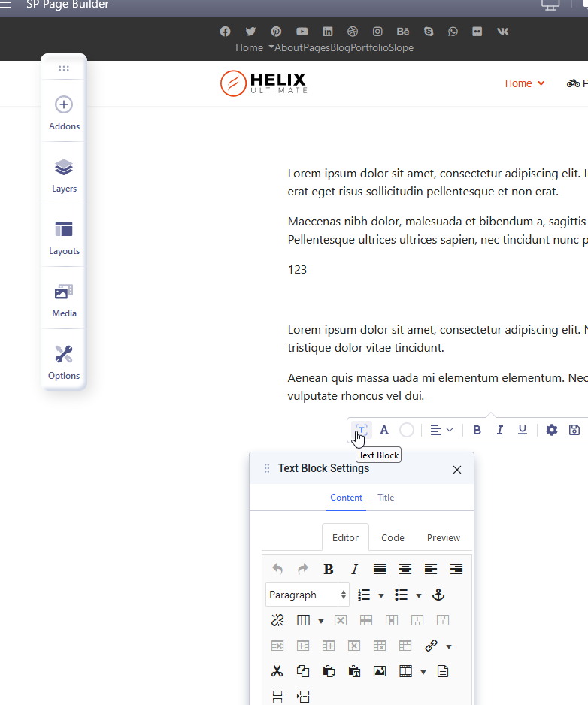Open the Addons panel

point(64,113)
